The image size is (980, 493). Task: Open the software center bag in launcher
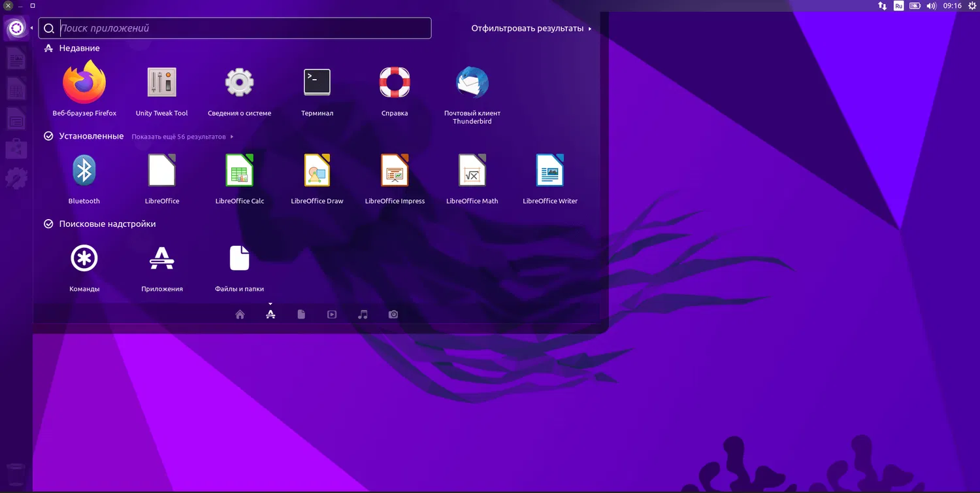point(16,149)
